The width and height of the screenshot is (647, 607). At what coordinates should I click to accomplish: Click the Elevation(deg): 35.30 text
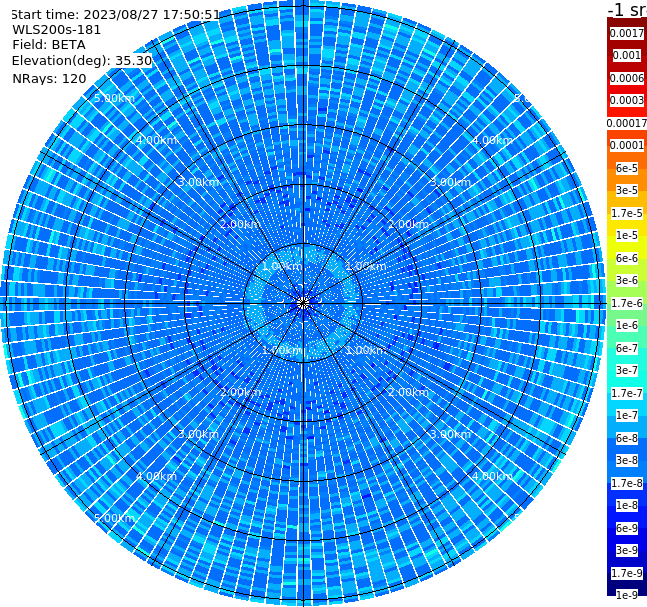pos(82,61)
